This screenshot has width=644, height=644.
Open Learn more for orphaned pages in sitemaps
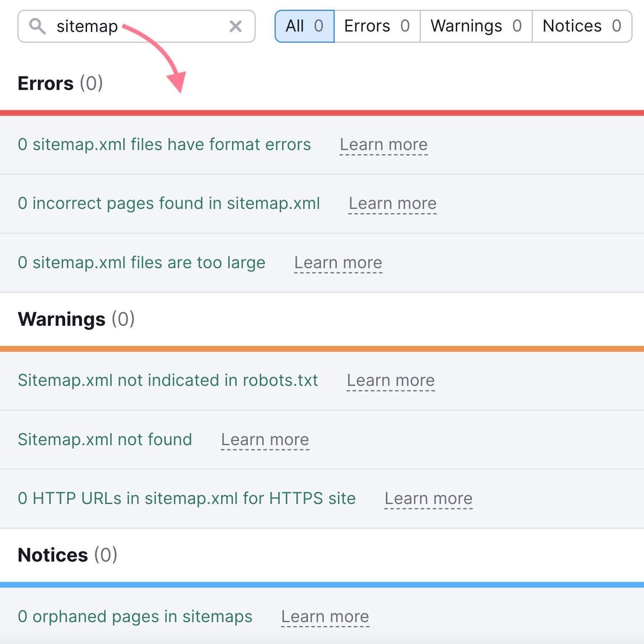[325, 616]
